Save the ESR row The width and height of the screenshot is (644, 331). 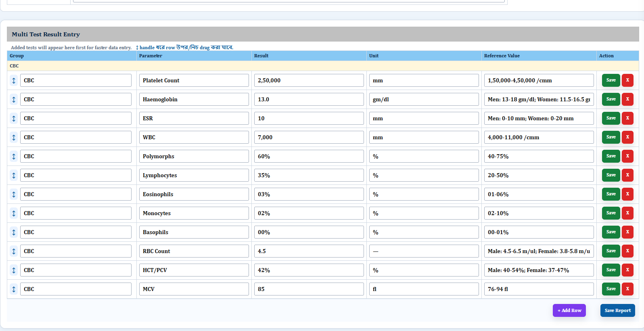pyautogui.click(x=611, y=118)
